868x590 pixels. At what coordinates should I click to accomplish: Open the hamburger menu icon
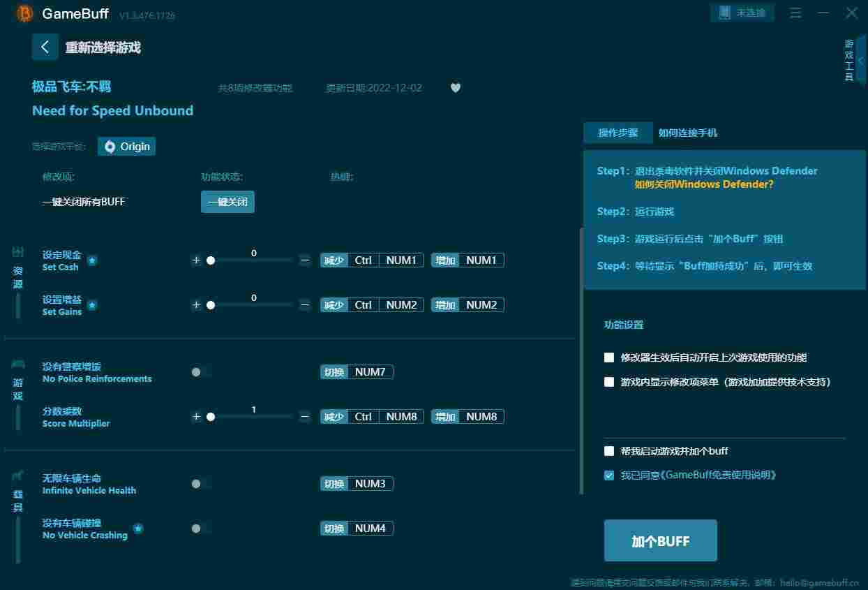click(795, 13)
